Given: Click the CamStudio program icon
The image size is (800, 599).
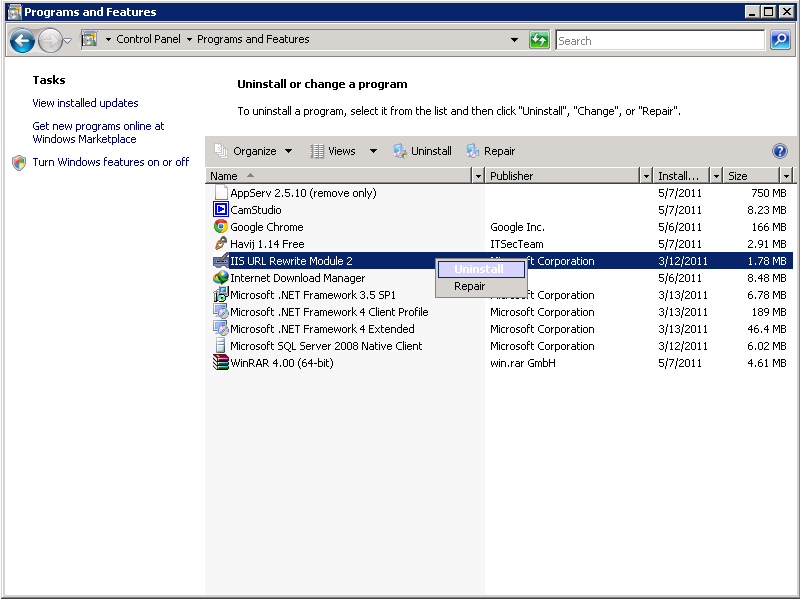Looking at the screenshot, I should click(x=221, y=210).
